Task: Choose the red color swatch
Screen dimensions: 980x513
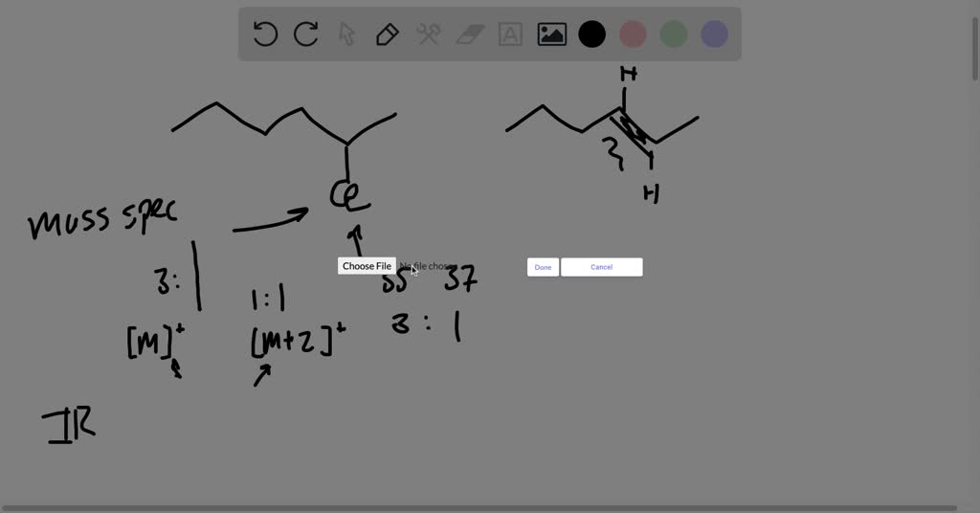Action: click(x=633, y=33)
